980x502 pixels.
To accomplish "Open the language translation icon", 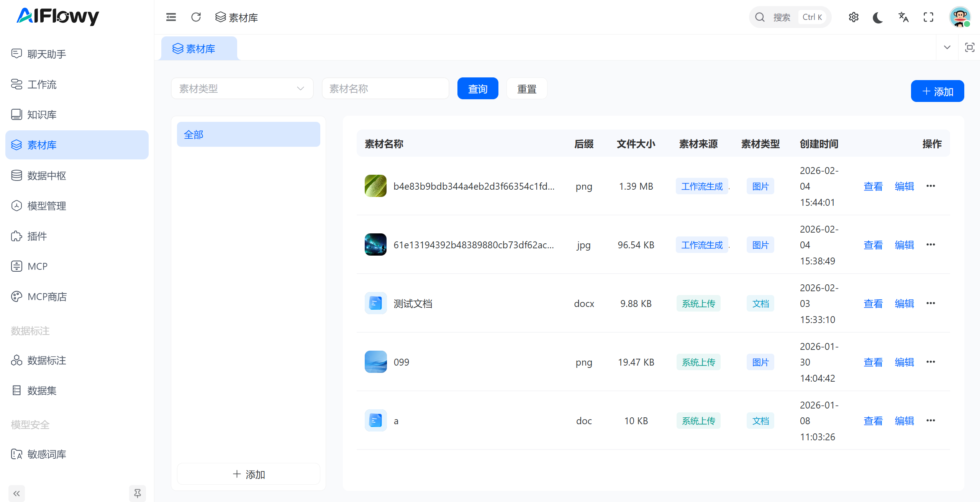I will pos(903,17).
